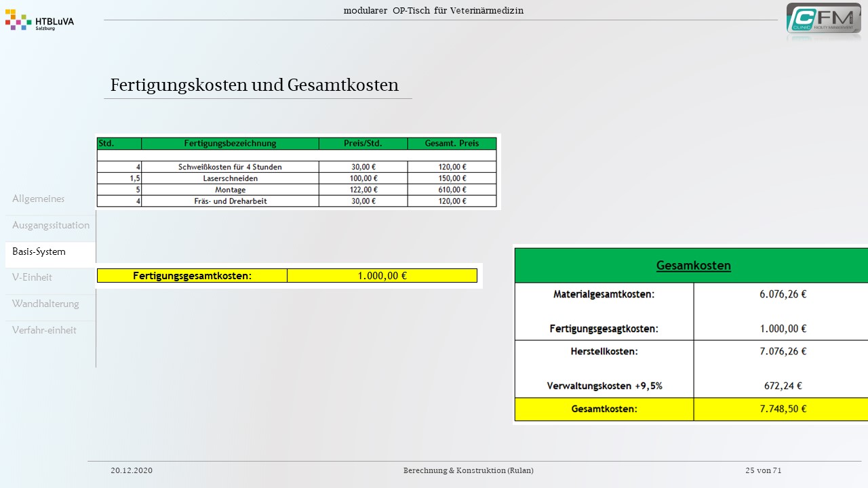
Task: Click the Preis/Std. column header
Action: tap(363, 143)
